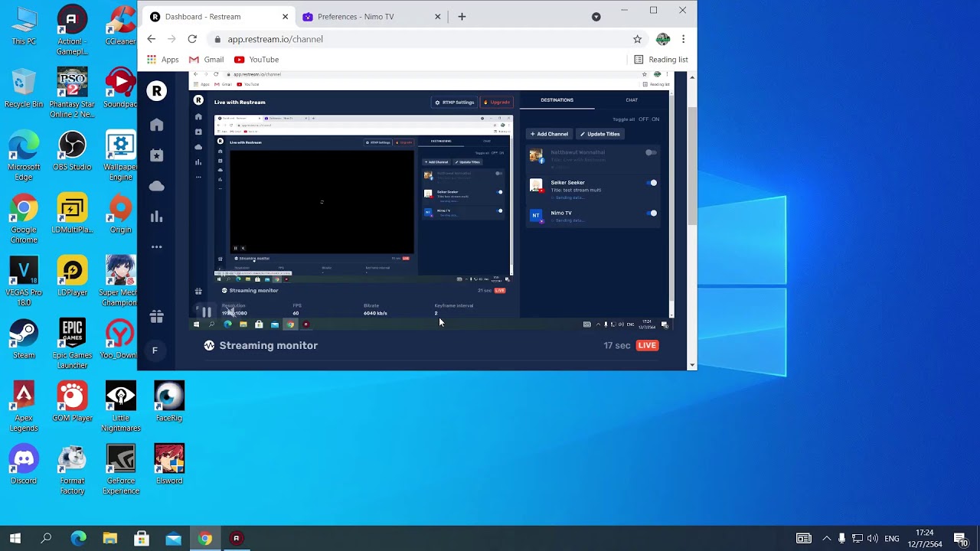Bookmark this page with the star icon
Screen dimensions: 980x551
pos(637,39)
